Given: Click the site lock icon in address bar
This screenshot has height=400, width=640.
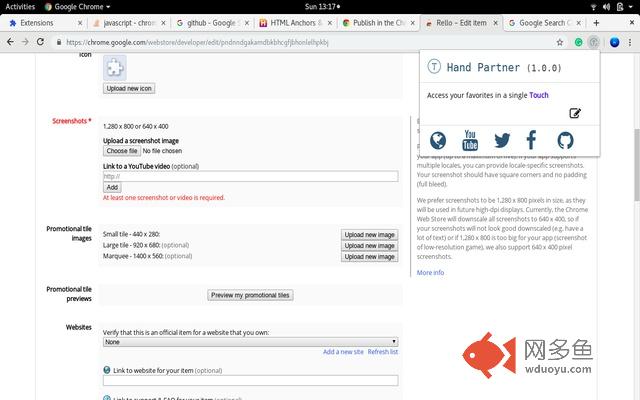Looking at the screenshot, I should [59, 42].
